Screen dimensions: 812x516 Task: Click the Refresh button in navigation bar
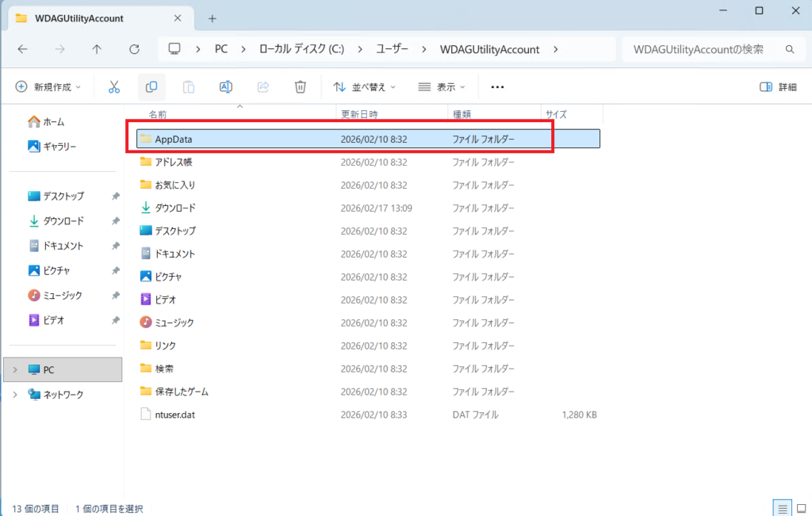pyautogui.click(x=134, y=49)
